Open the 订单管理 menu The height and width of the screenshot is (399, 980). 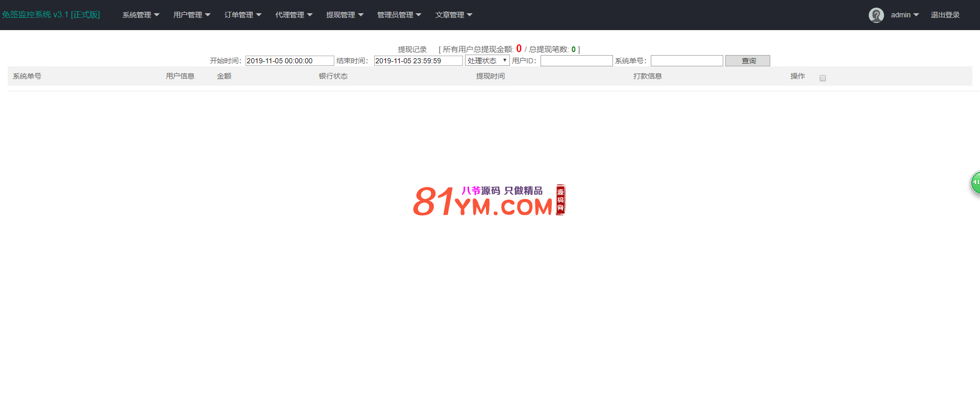243,15
